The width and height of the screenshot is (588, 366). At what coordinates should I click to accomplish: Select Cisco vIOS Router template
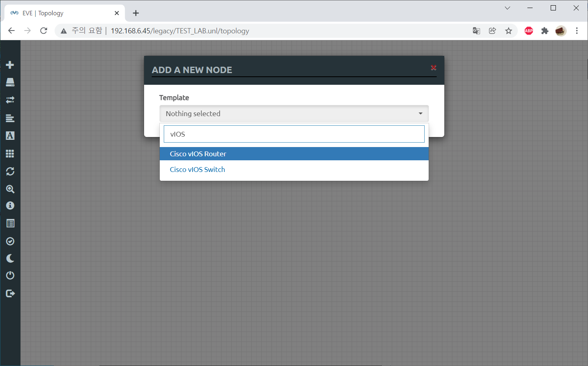(x=294, y=154)
